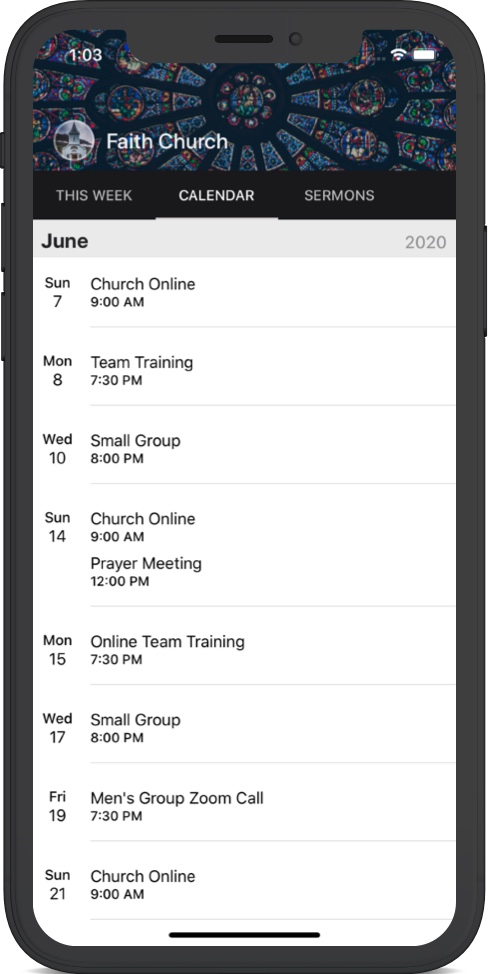Tap the Faith Church logo avatar
488x974 pixels.
point(75,142)
